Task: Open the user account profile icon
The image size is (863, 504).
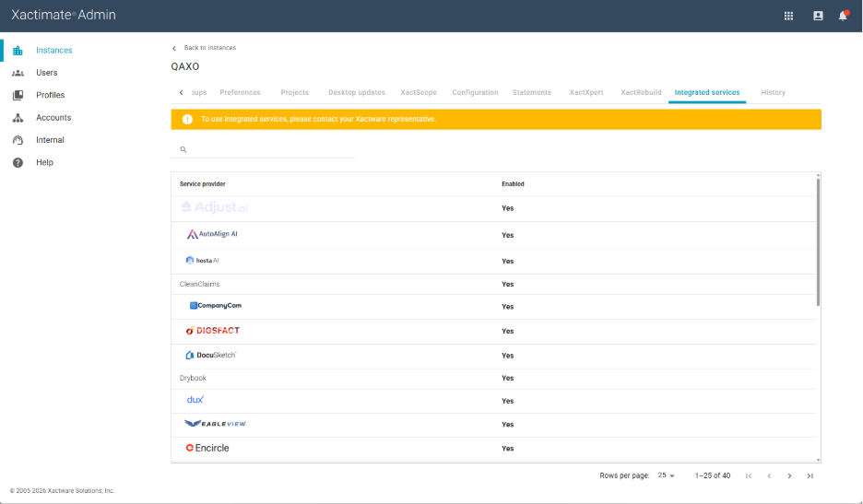Action: pos(818,16)
